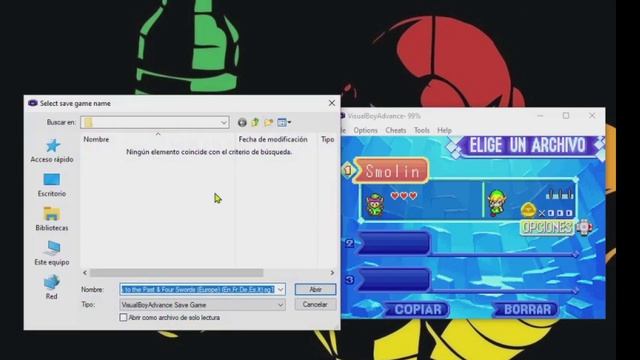
Task: Enable Abrir como archivo de solo lectura
Action: (x=123, y=317)
